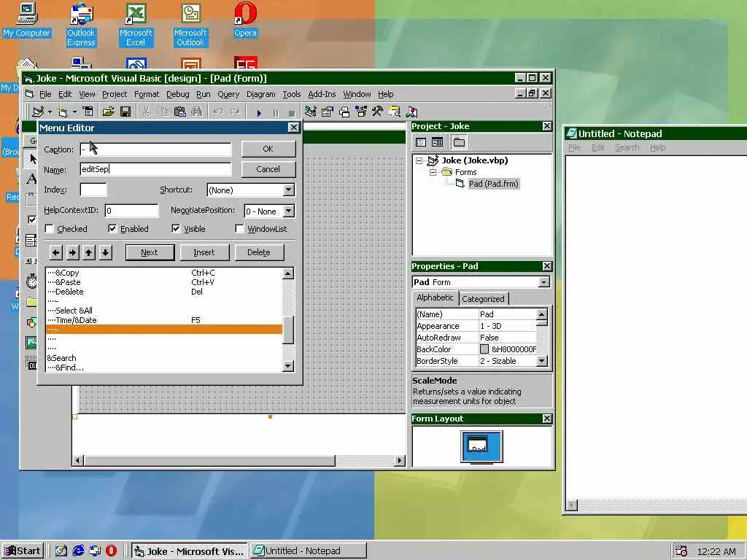Image resolution: width=747 pixels, height=560 pixels.
Task: Toggle the Enabled checkbox
Action: click(112, 228)
